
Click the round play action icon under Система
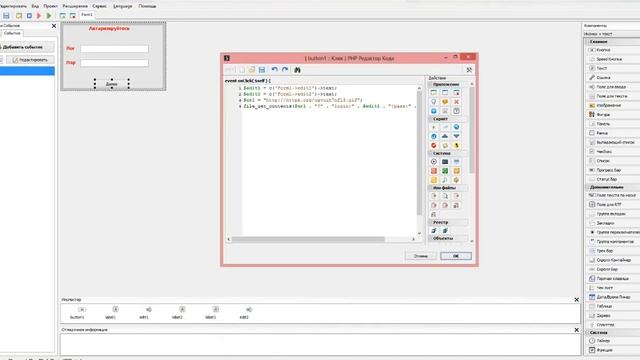click(433, 162)
